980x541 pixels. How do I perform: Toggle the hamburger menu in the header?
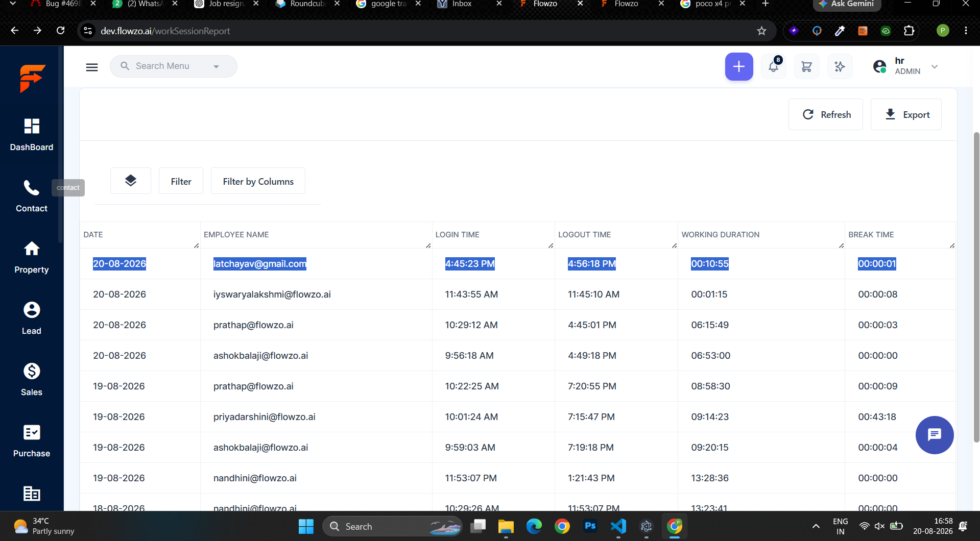[92, 67]
